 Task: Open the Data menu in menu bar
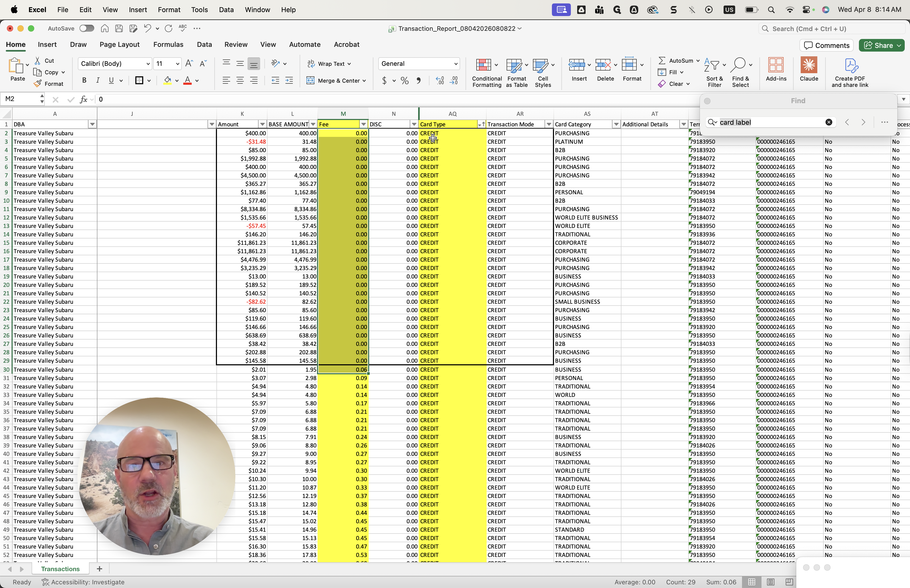tap(226, 10)
